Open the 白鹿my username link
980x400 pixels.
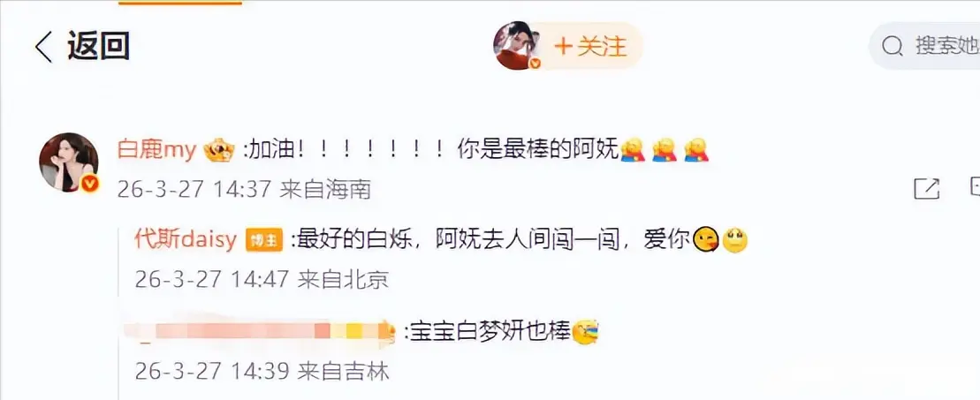pos(157,150)
